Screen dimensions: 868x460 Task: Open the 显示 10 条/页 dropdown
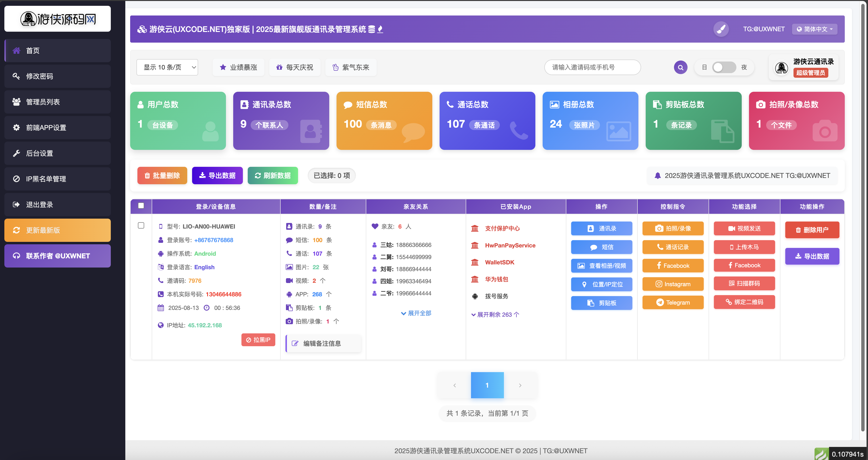click(x=167, y=68)
